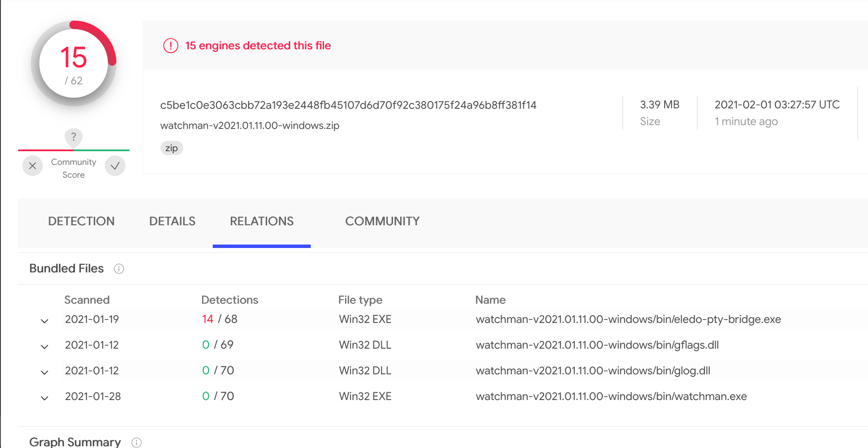
Task: Vote the file harmless with the checkmark icon
Action: click(x=115, y=166)
